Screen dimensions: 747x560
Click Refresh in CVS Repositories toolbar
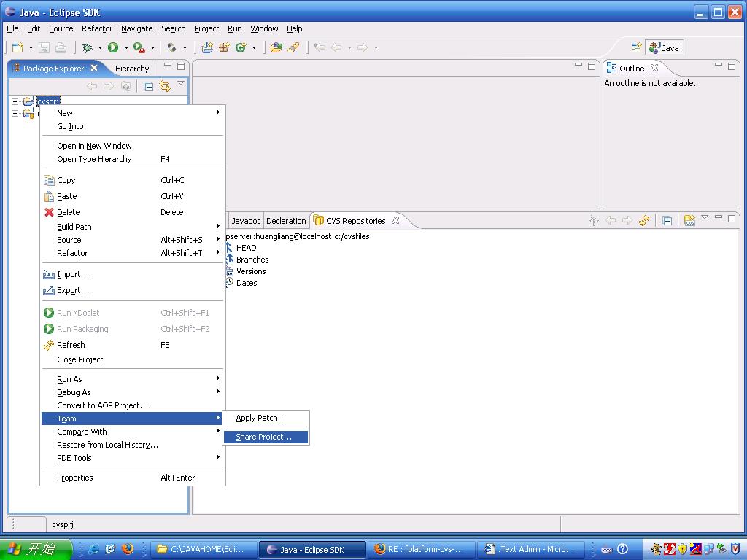[644, 220]
